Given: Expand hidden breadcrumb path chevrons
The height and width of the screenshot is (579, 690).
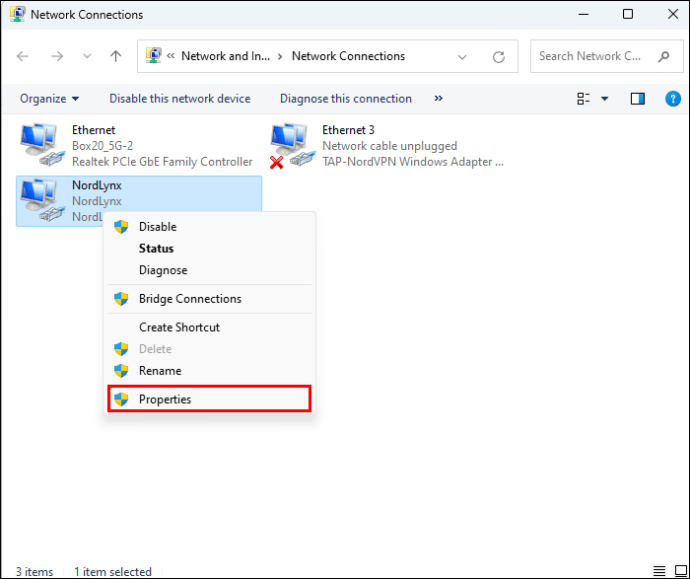Looking at the screenshot, I should point(171,56).
